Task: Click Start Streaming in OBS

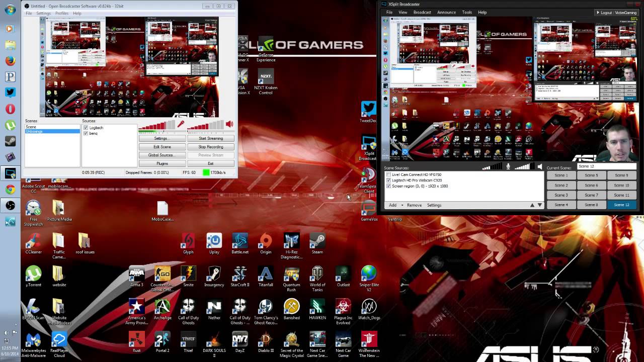Action: tap(211, 138)
